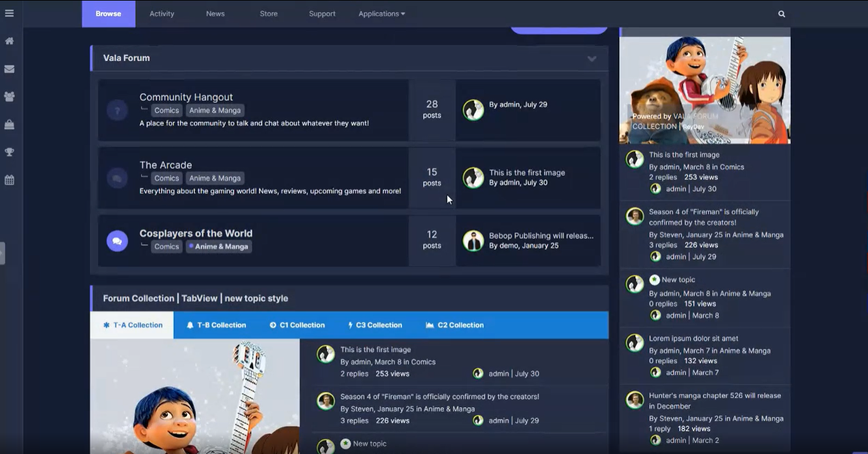Open the Activity nav item
Viewport: 868px width, 454px height.
pos(162,14)
